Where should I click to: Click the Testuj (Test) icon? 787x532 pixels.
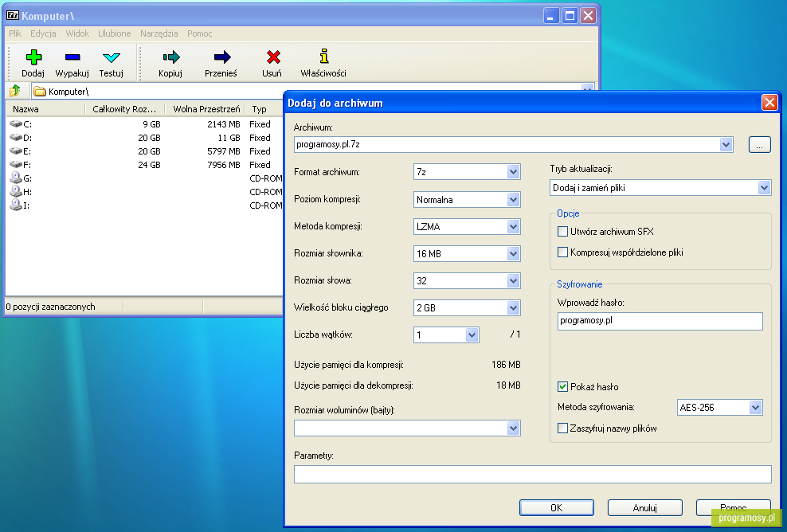tap(112, 62)
